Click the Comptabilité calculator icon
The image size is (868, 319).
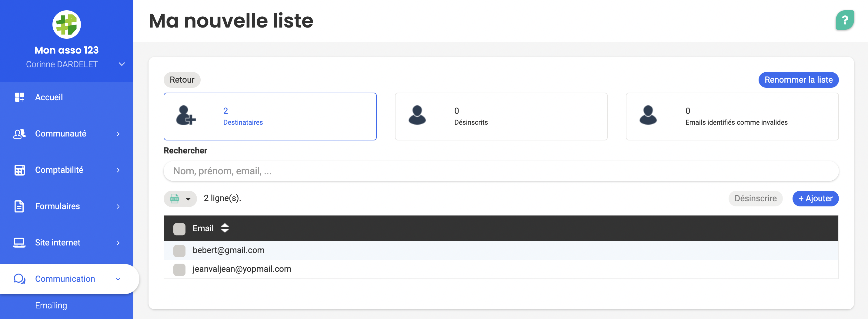click(19, 170)
